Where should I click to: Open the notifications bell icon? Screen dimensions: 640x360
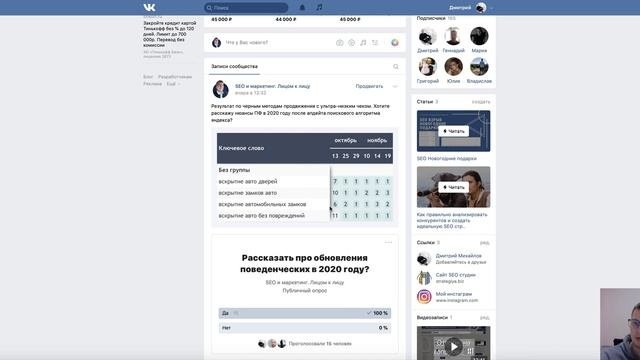pos(302,7)
